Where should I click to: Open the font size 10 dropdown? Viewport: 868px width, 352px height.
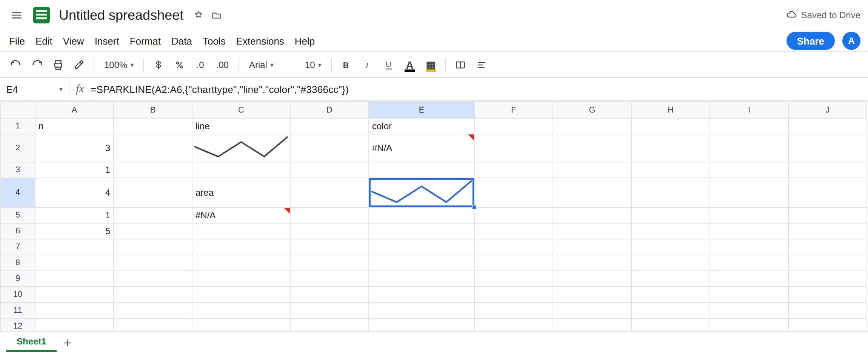[313, 65]
